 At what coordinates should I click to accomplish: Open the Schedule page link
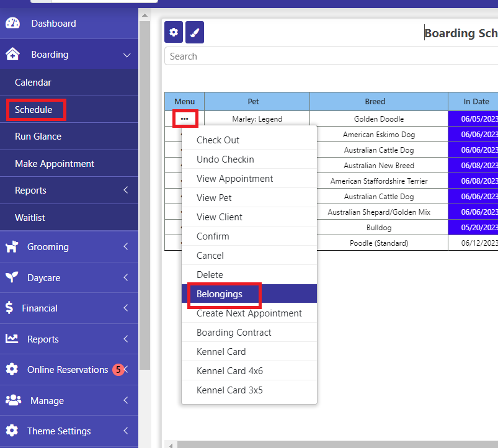[33, 110]
